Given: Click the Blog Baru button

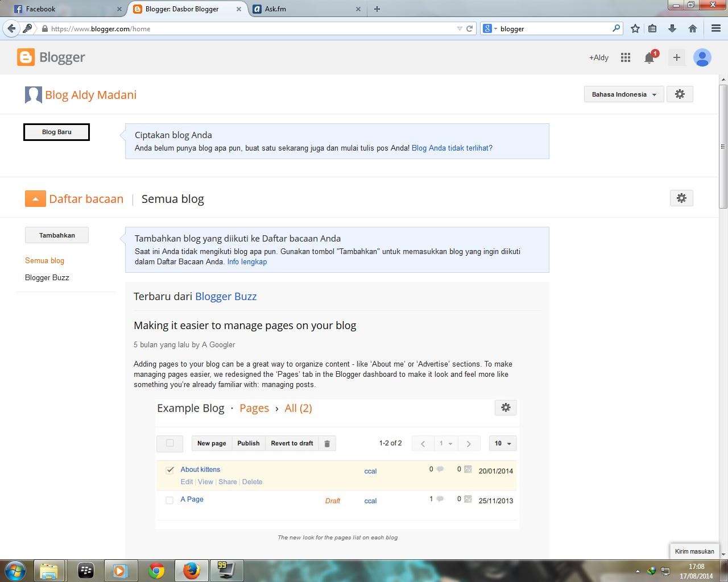Looking at the screenshot, I should (56, 132).
